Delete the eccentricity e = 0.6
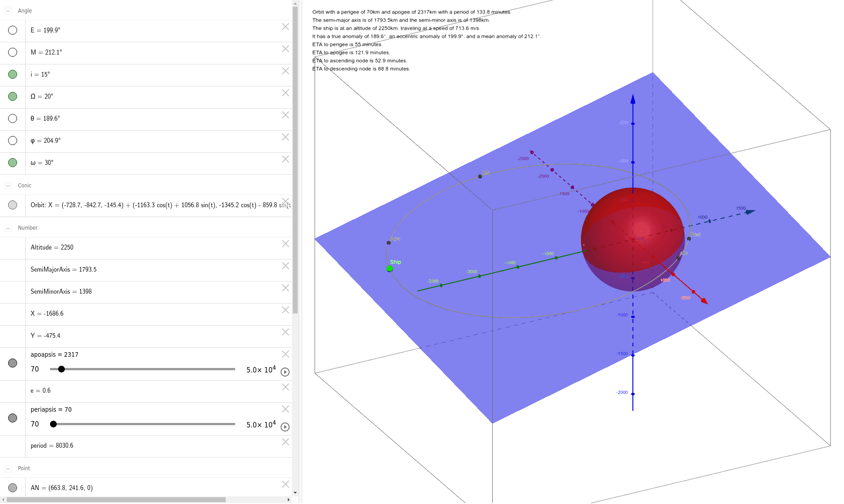The image size is (844, 504). [286, 387]
